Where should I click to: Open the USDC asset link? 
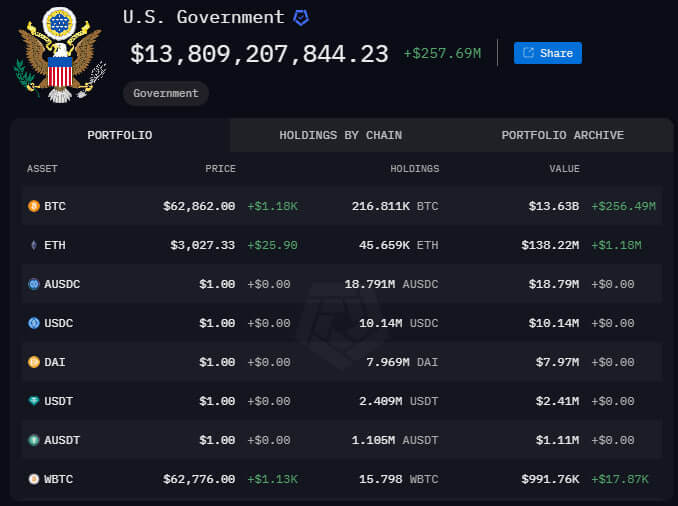58,323
